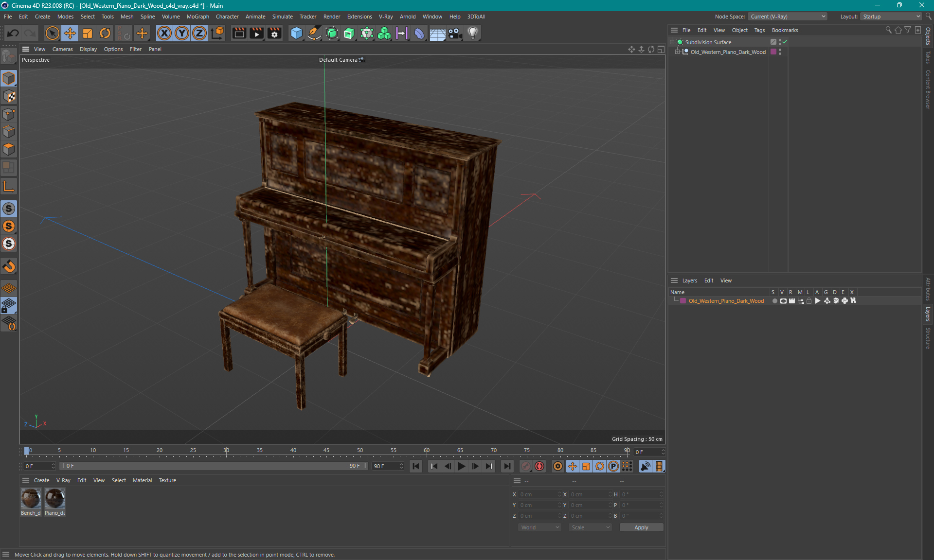The image size is (934, 560).
Task: Select the Rotate tool in the toolbar
Action: tap(105, 33)
